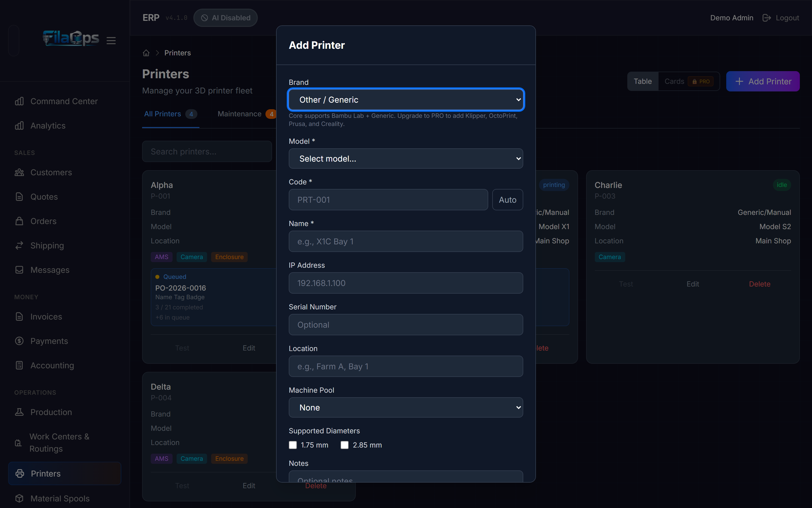
Task: Click the Location input field
Action: point(406,366)
